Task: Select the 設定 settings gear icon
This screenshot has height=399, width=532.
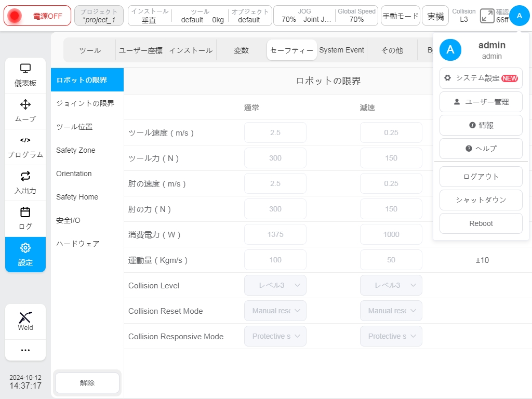Action: coord(25,255)
